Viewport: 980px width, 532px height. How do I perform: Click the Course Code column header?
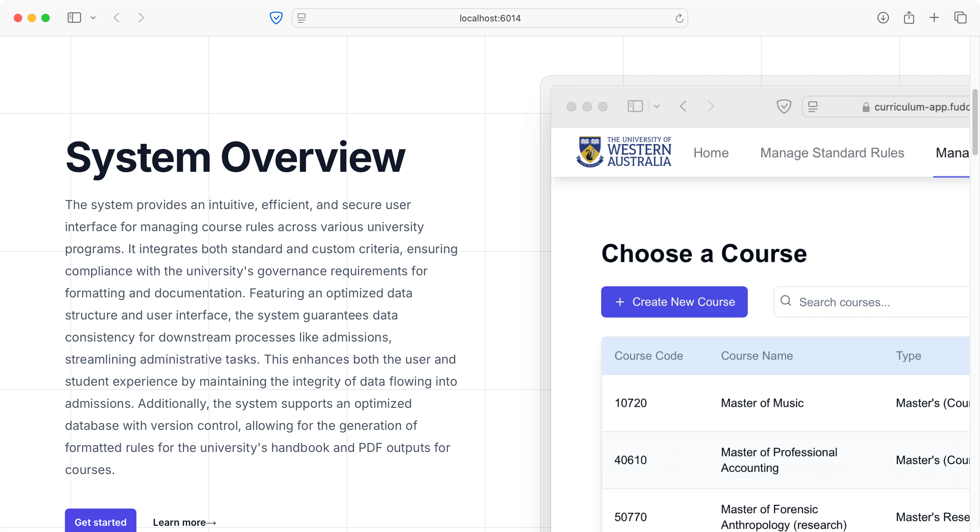648,356
